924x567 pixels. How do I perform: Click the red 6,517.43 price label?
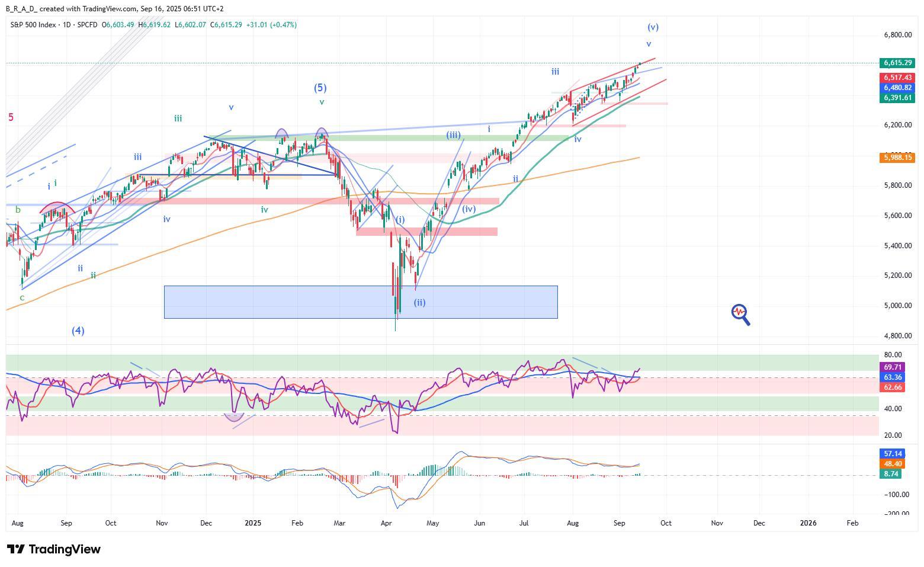[x=898, y=78]
